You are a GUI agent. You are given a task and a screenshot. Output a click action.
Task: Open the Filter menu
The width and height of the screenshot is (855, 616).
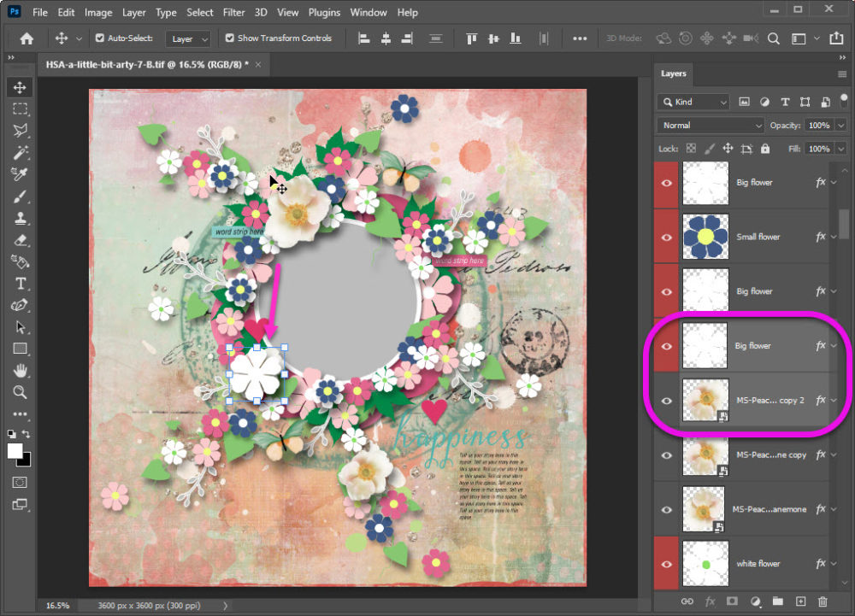pyautogui.click(x=233, y=12)
